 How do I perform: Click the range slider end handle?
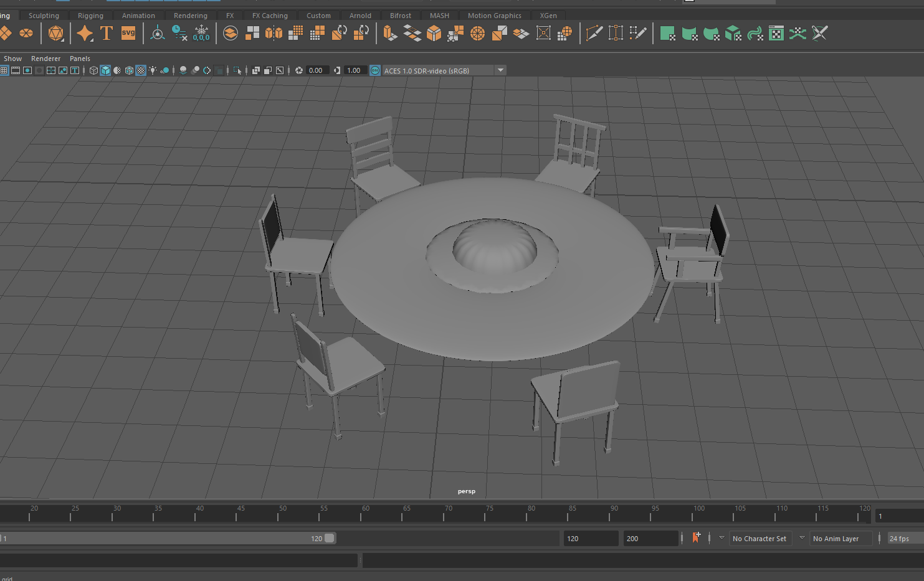(x=330, y=538)
